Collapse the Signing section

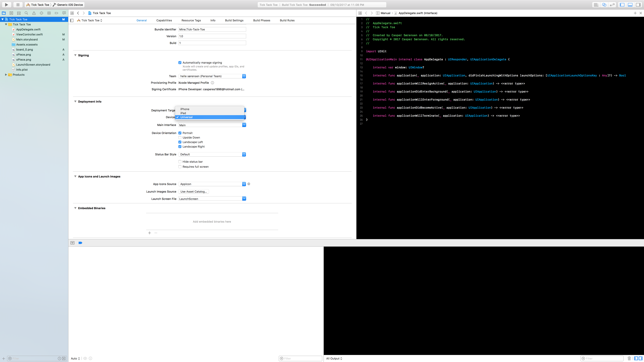pyautogui.click(x=75, y=55)
